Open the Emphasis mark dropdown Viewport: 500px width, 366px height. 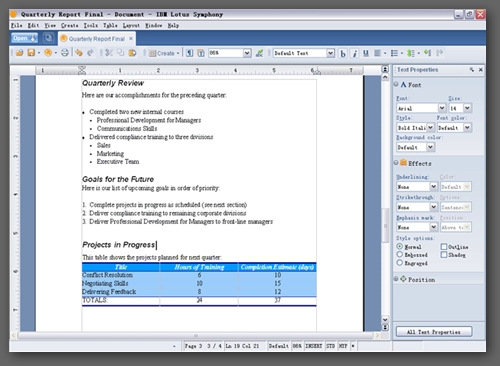[434, 227]
